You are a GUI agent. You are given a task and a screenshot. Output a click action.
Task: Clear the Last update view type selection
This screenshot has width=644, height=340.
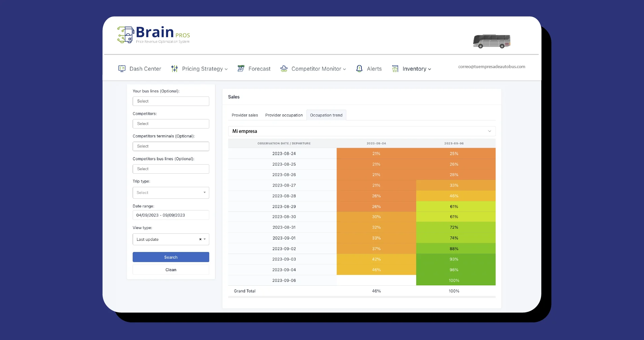[200, 239]
